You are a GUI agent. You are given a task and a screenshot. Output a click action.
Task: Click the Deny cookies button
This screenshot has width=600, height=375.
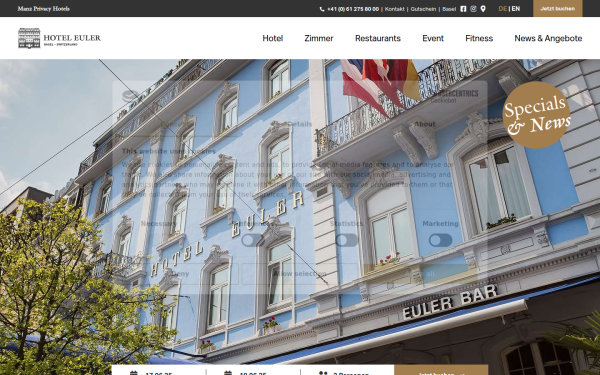click(x=180, y=274)
